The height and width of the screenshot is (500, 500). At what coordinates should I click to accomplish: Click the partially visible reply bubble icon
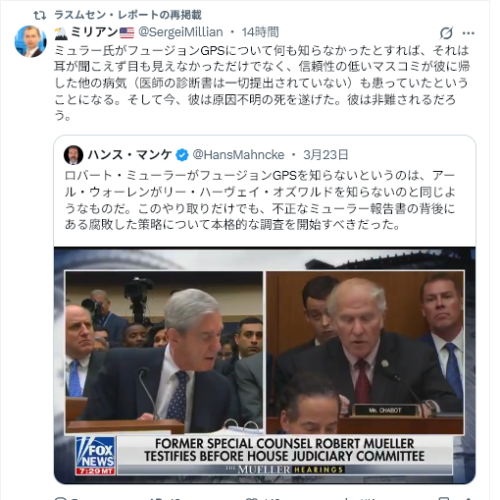coord(61,498)
